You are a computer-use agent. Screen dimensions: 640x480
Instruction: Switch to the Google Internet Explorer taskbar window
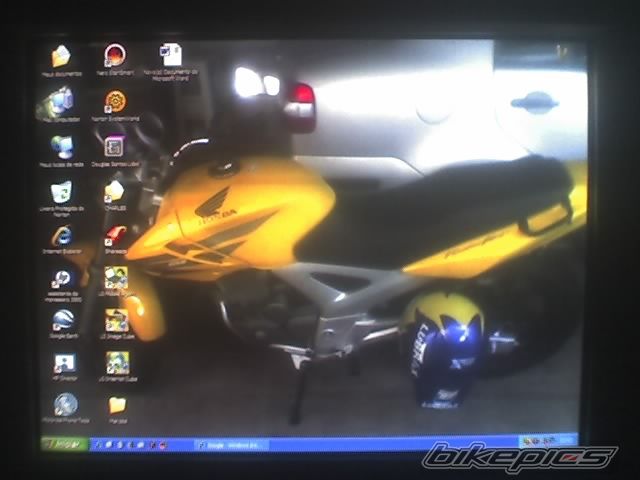click(x=231, y=445)
